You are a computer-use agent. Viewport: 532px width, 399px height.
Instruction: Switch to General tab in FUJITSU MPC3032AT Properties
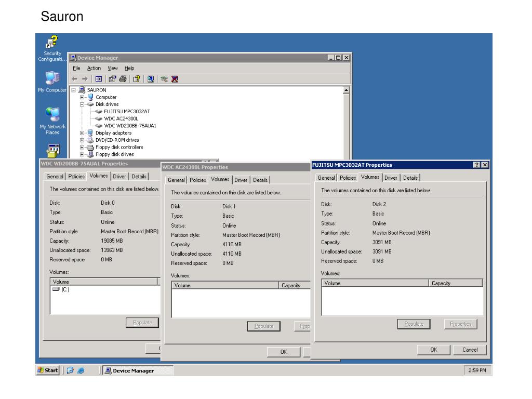tap(326, 178)
